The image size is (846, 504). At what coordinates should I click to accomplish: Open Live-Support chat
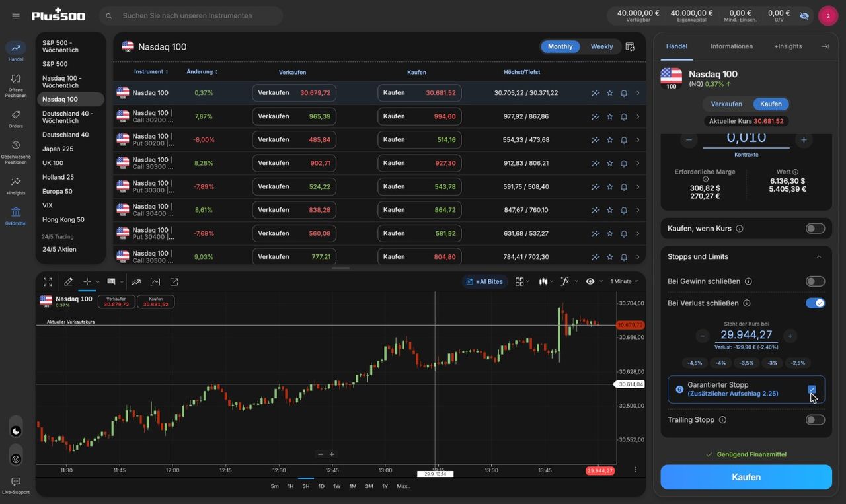(x=16, y=486)
